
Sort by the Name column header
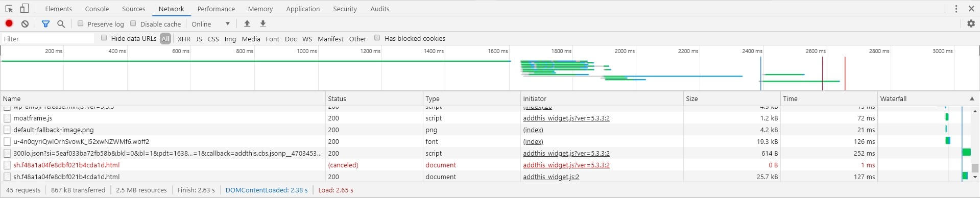coord(163,98)
